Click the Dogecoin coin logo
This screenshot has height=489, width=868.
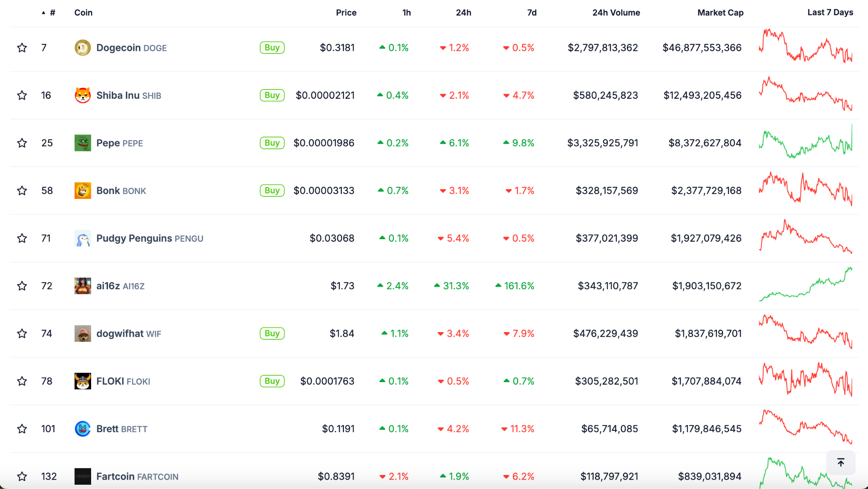(83, 48)
